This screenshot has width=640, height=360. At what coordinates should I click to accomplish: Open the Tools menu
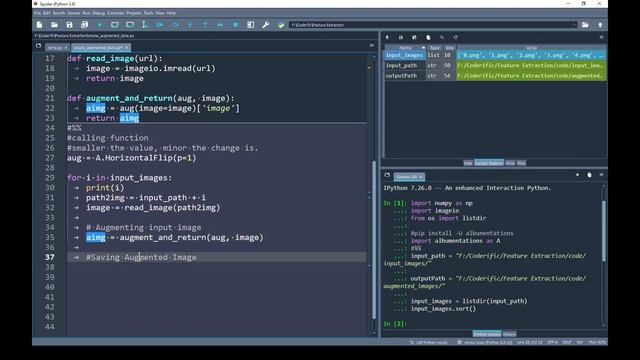tap(148, 13)
